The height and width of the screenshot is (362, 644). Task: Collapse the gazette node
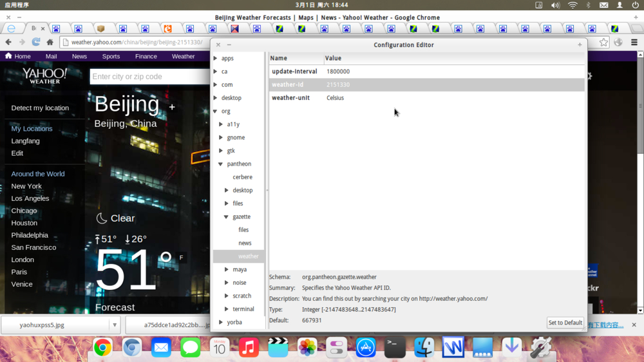226,216
